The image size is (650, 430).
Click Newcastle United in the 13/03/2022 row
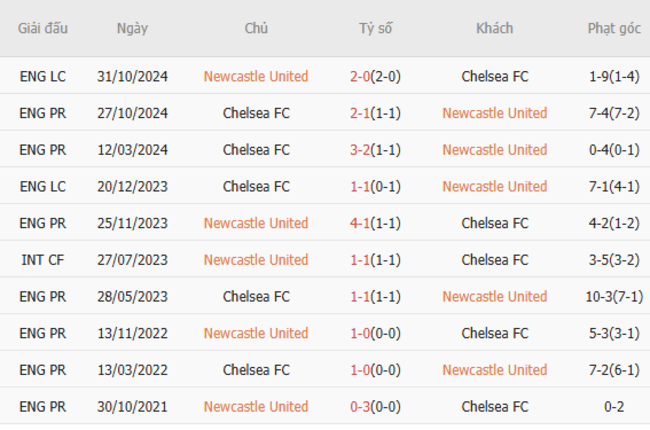(x=494, y=370)
